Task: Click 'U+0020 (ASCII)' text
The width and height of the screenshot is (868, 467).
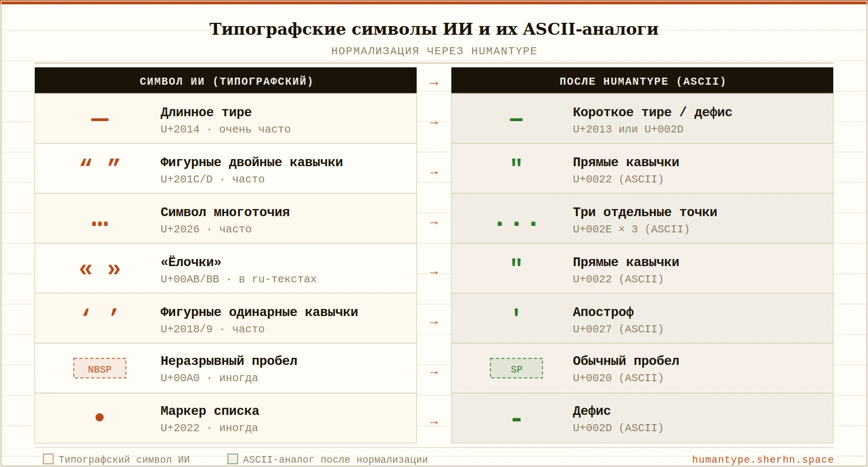Action: tap(618, 378)
